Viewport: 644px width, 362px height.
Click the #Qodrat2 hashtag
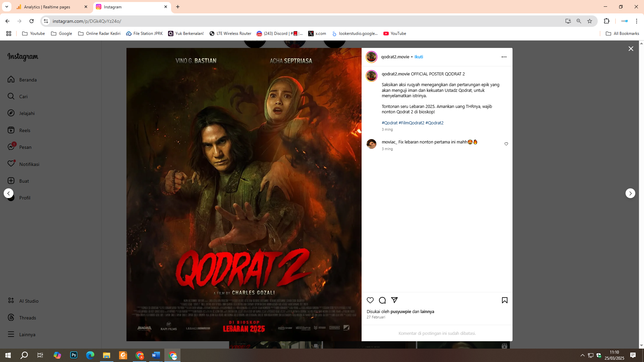[x=434, y=123]
